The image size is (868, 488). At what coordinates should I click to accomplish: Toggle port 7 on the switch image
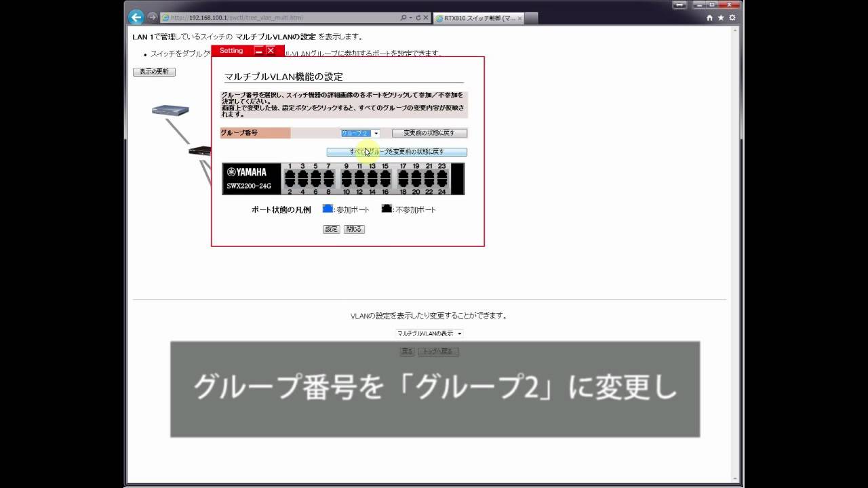coord(328,174)
